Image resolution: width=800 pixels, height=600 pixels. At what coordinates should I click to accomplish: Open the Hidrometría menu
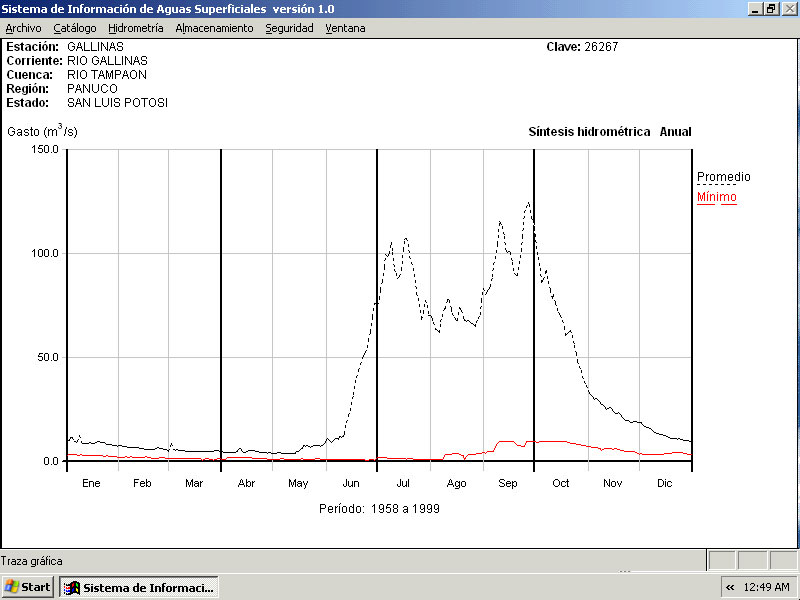tap(135, 28)
